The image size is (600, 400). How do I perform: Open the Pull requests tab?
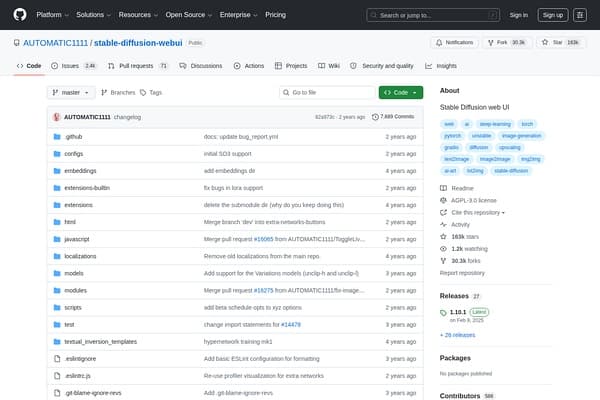(x=137, y=66)
